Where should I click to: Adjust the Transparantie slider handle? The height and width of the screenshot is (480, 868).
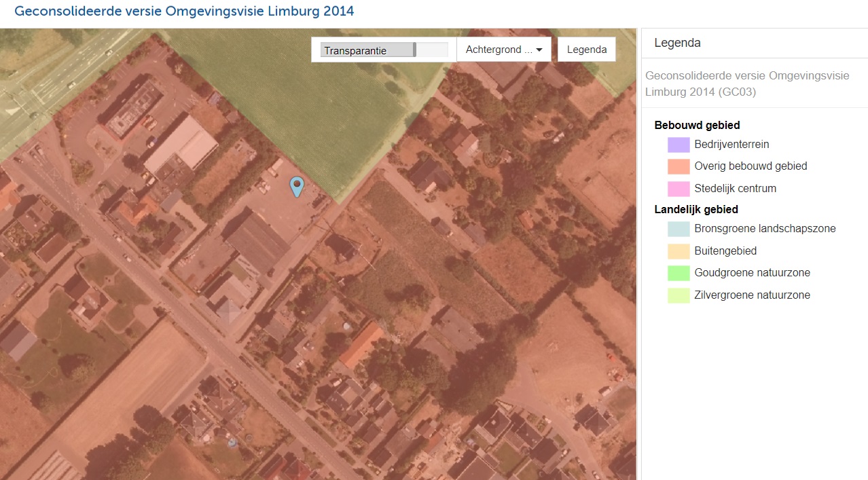[x=414, y=50]
